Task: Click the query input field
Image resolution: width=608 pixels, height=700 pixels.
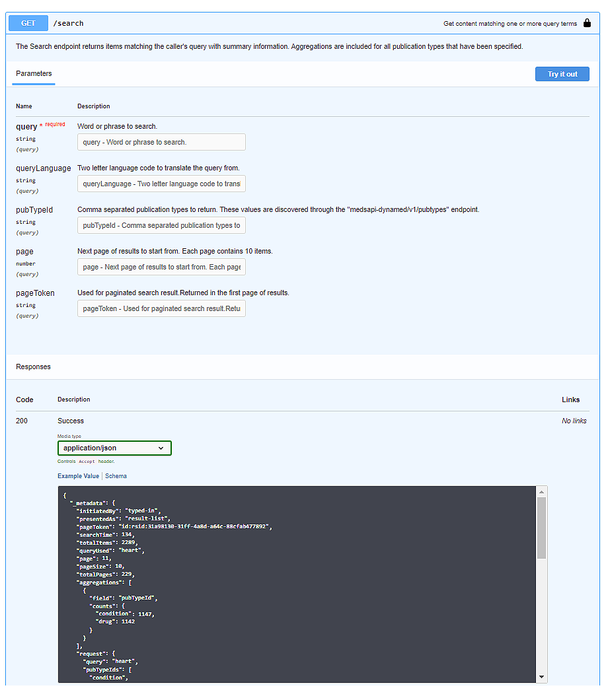Action: (x=161, y=142)
